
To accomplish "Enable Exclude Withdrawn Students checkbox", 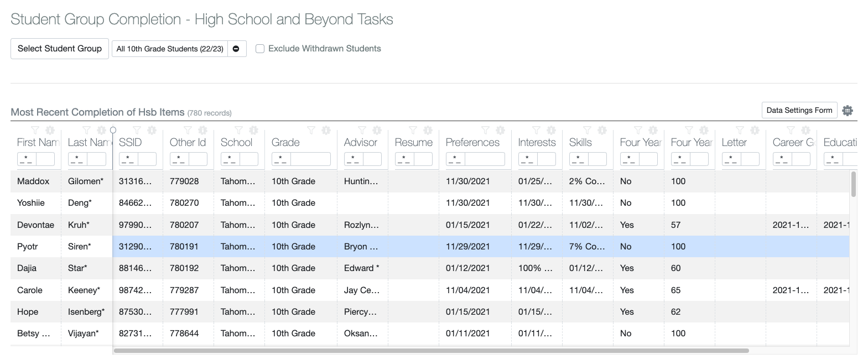I will (260, 49).
